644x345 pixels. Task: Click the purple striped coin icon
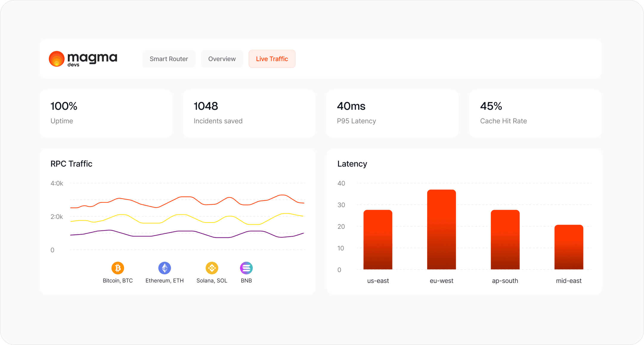[246, 268]
